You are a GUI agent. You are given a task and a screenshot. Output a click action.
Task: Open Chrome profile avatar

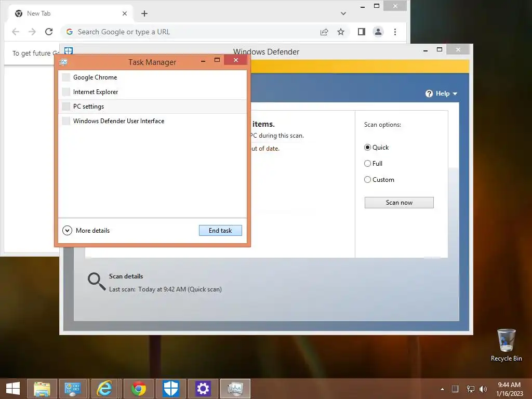(x=378, y=32)
